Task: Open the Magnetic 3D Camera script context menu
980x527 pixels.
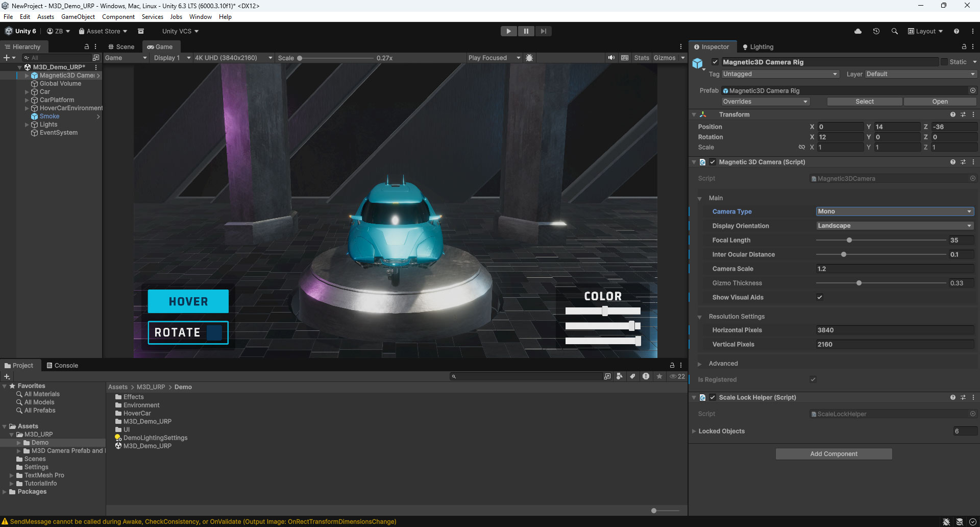Action: [x=973, y=162]
